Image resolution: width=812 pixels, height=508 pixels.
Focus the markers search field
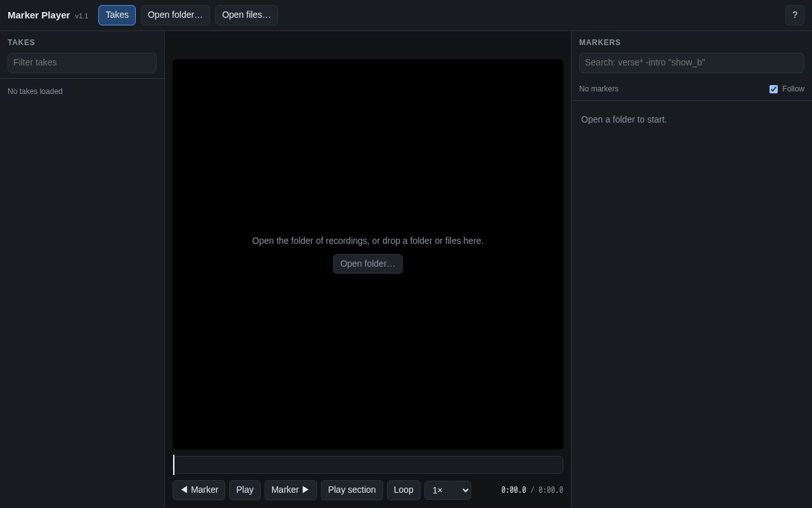point(691,63)
